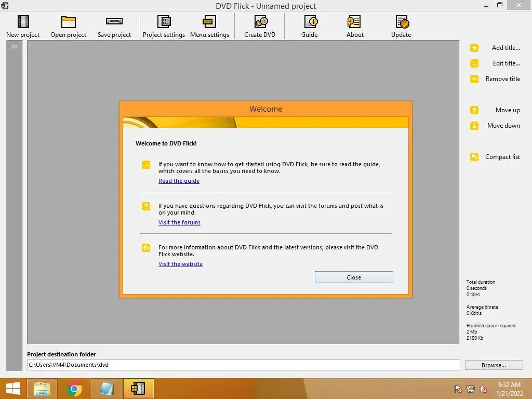Click the Move up label

point(508,110)
